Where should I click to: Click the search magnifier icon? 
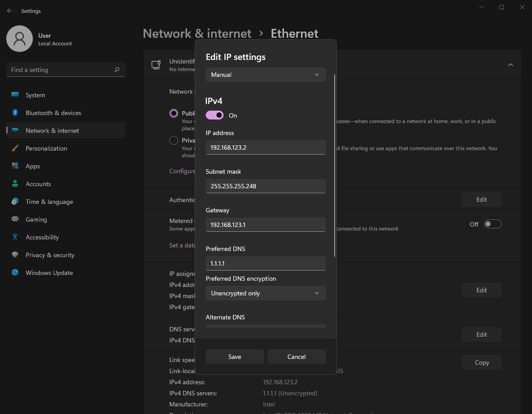(x=117, y=70)
